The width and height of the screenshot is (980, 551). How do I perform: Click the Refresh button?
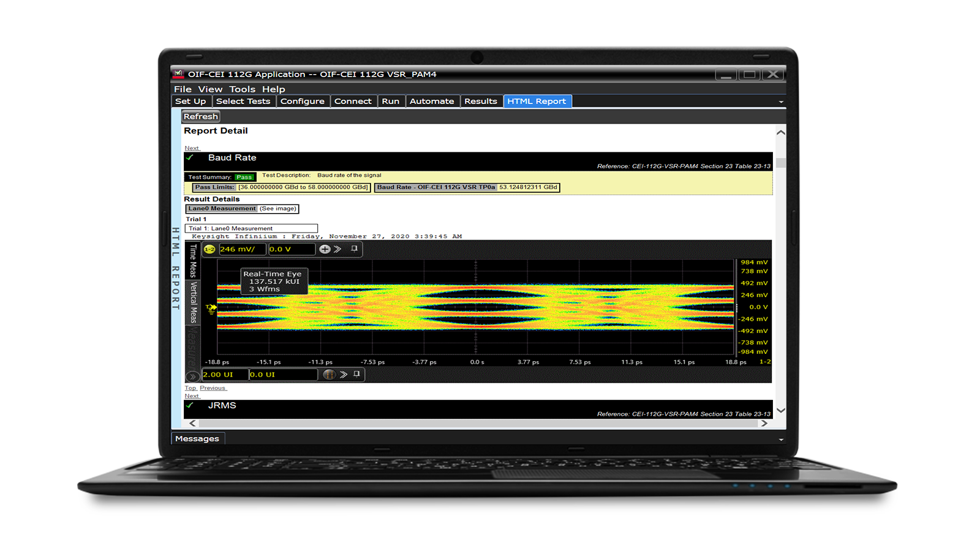[x=200, y=116]
